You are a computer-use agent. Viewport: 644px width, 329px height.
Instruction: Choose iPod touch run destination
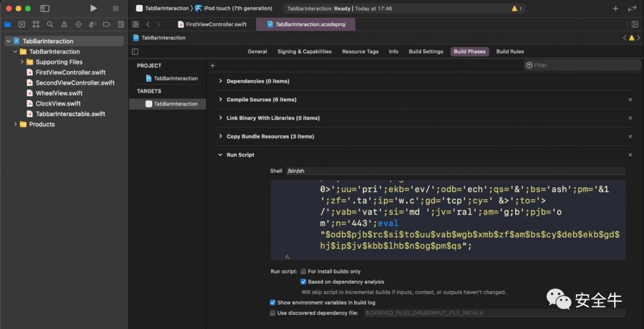[234, 8]
